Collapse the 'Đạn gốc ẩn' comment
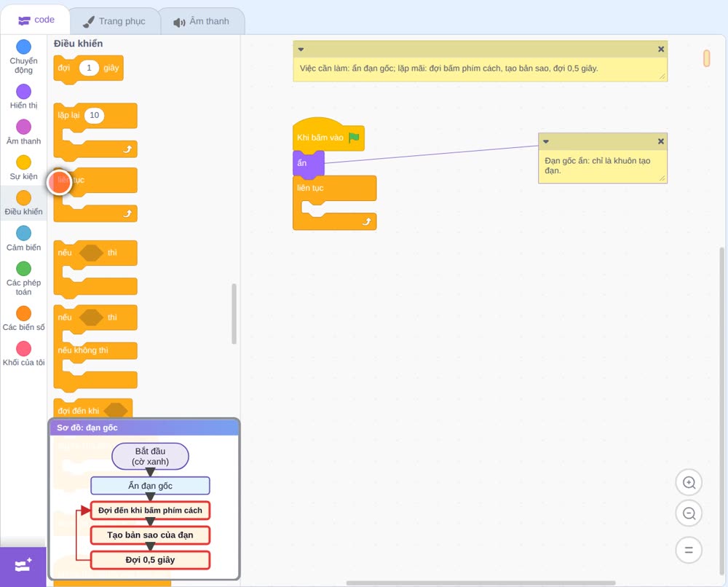The width and height of the screenshot is (728, 587). pyautogui.click(x=546, y=141)
